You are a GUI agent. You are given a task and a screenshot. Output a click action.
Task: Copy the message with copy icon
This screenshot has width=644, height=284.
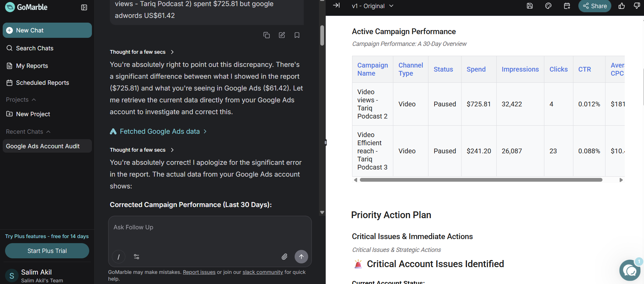click(x=267, y=35)
